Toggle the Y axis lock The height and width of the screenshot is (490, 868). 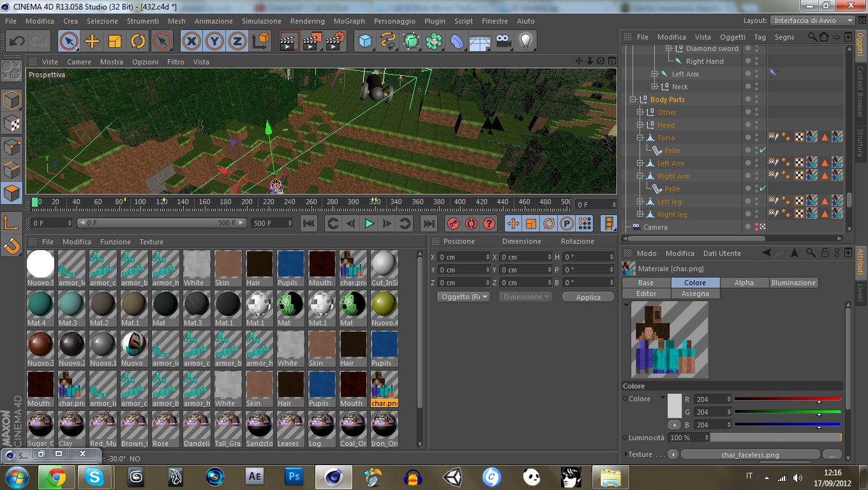tap(214, 41)
